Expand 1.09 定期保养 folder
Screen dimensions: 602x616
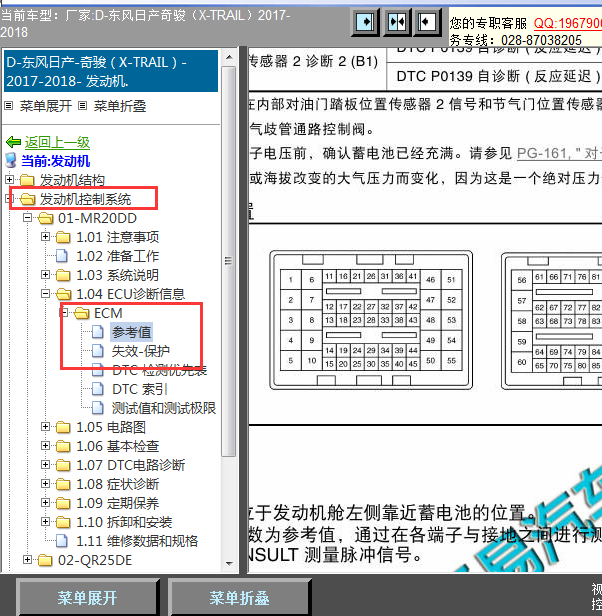pyautogui.click(x=46, y=502)
